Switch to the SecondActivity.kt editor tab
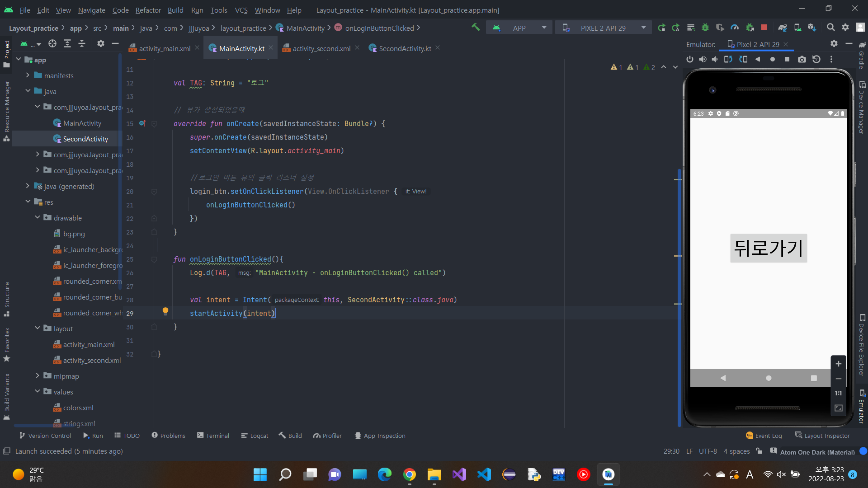 click(404, 48)
